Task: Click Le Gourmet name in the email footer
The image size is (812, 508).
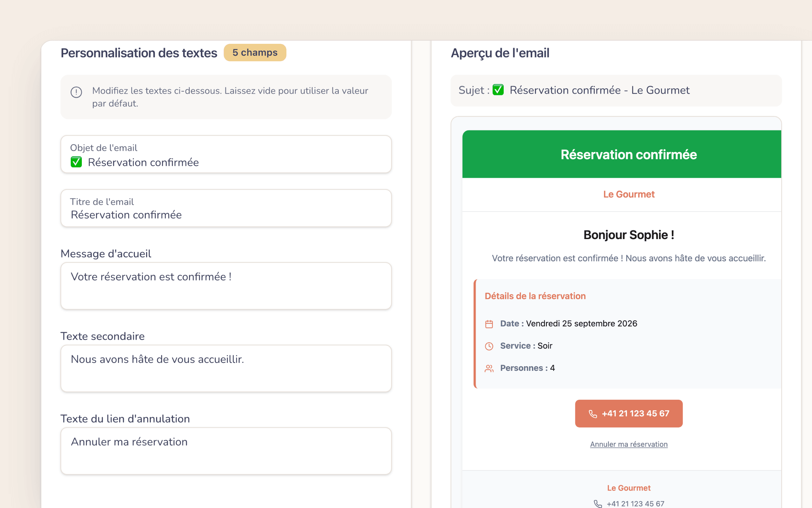Action: click(x=629, y=488)
